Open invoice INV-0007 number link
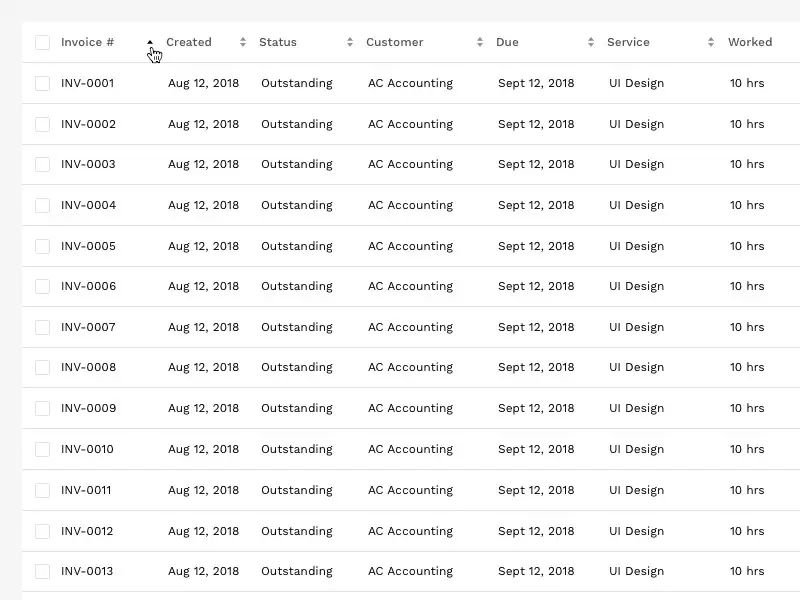This screenshot has height=600, width=800. coord(88,327)
